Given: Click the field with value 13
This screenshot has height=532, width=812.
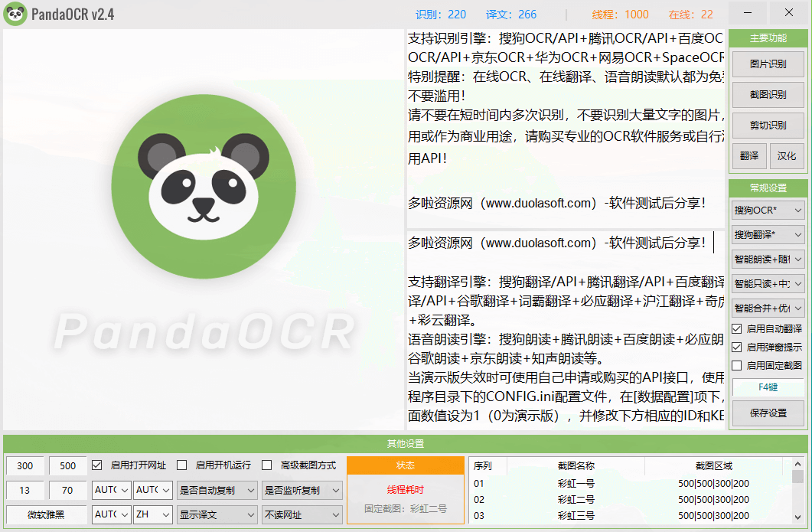Looking at the screenshot, I should pos(24,490).
